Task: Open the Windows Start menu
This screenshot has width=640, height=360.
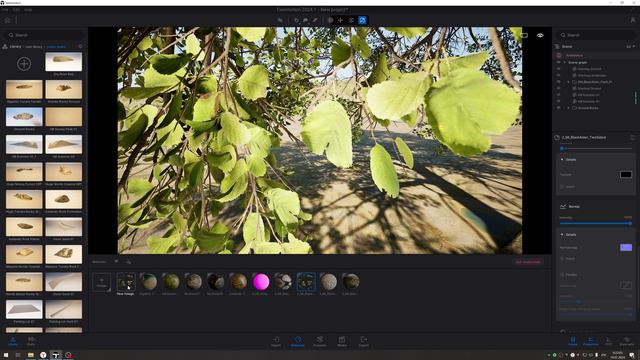Action: [x=6, y=355]
